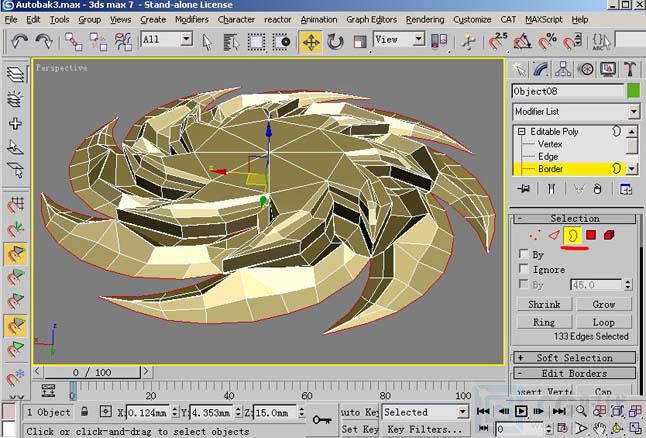Click the green object color swatch
Image resolution: width=646 pixels, height=438 pixels.
pyautogui.click(x=633, y=91)
